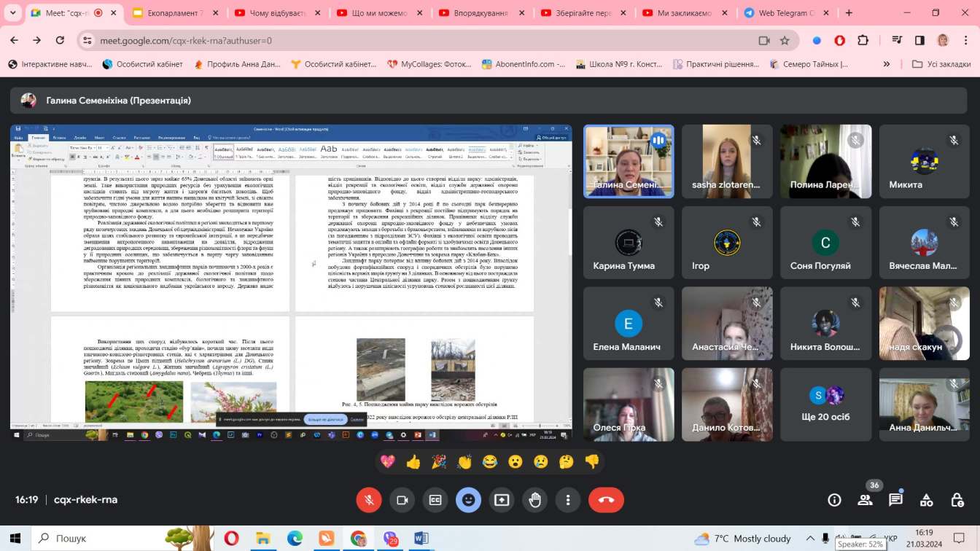Open the Windows Start menu

coord(16,539)
